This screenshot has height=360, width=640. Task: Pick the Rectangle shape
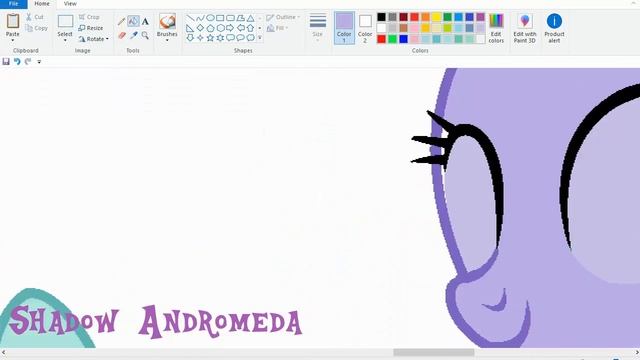click(220, 18)
